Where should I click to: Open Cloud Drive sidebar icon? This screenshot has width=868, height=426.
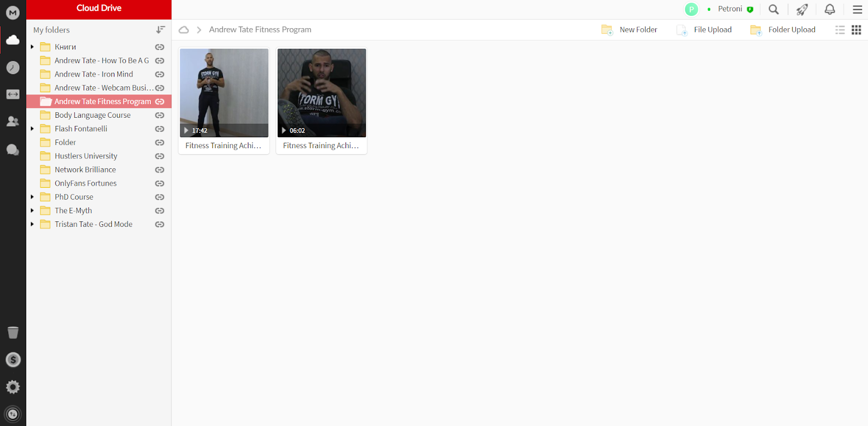pyautogui.click(x=13, y=40)
